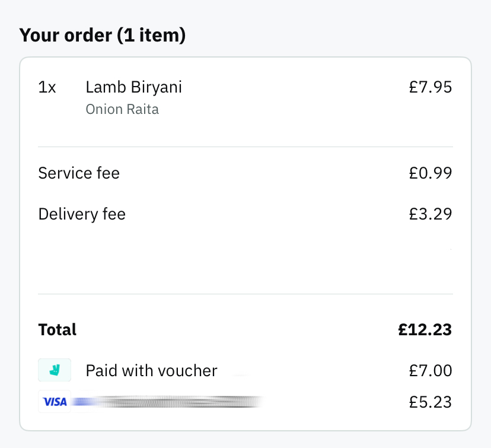Select the Lamb Biryani item name
Image resolution: width=491 pixels, height=448 pixels.
point(133,87)
